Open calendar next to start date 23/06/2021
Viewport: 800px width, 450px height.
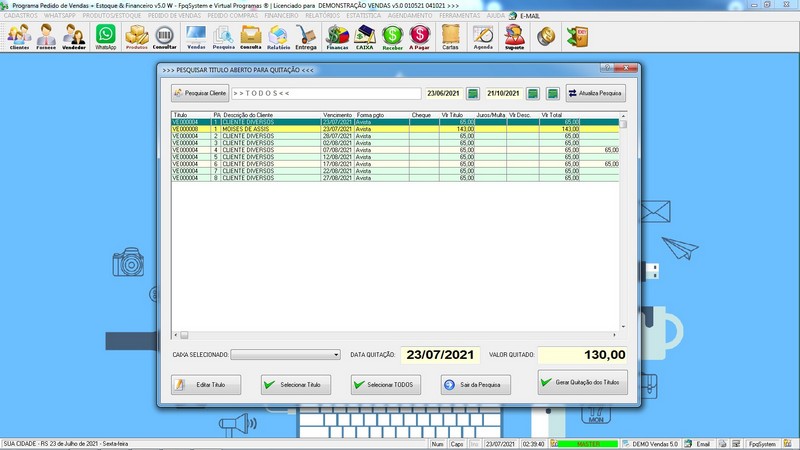coord(473,93)
